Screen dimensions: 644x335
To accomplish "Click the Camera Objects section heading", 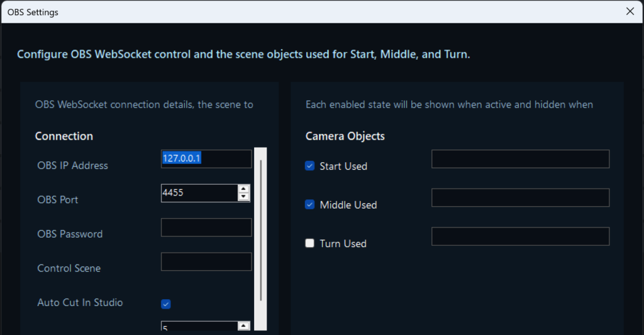I will (x=345, y=136).
